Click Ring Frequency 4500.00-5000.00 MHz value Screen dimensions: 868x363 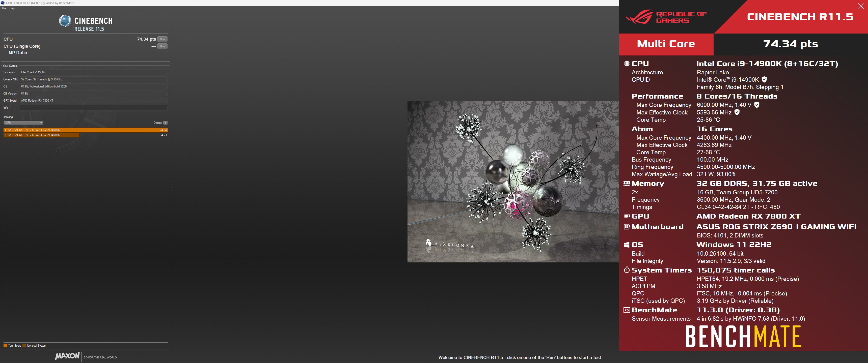coord(725,167)
